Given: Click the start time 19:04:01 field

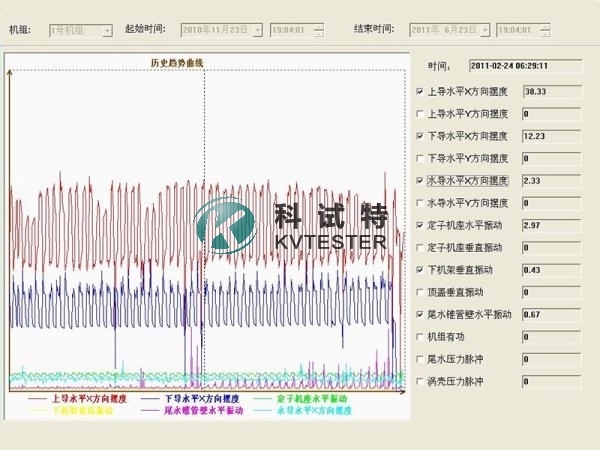Looking at the screenshot, I should (288, 30).
